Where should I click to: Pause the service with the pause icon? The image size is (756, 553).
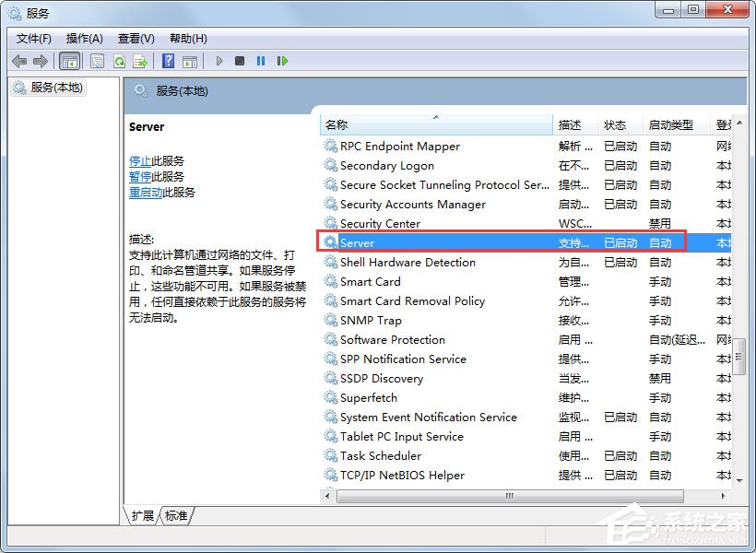click(x=261, y=61)
